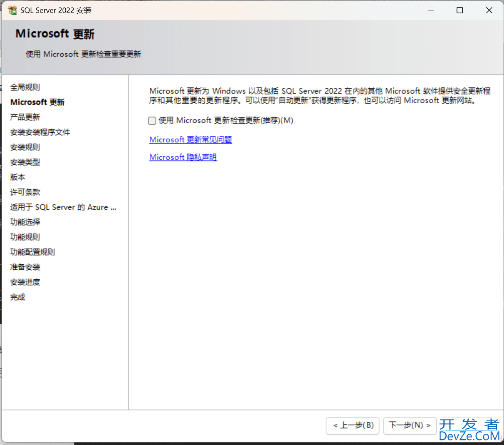Go back with the 上一步(B) button
The width and height of the screenshot is (504, 445).
pos(353,425)
